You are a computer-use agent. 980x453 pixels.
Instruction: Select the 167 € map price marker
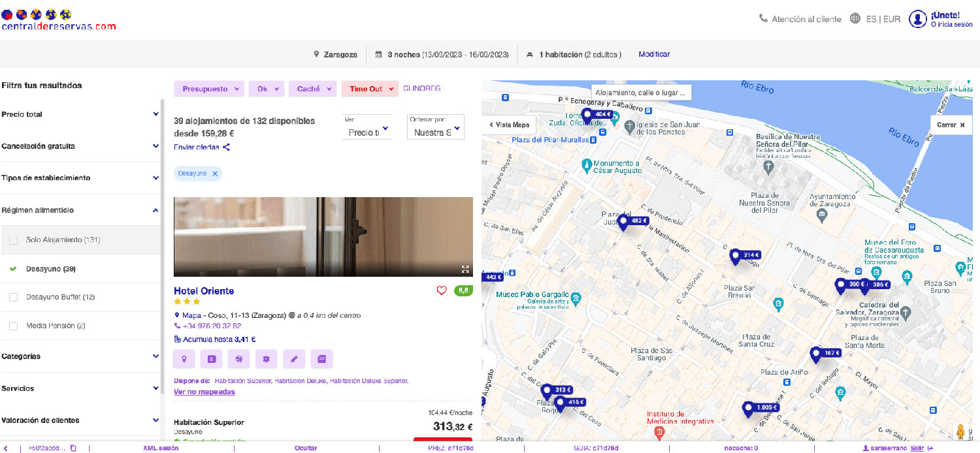[x=826, y=354]
